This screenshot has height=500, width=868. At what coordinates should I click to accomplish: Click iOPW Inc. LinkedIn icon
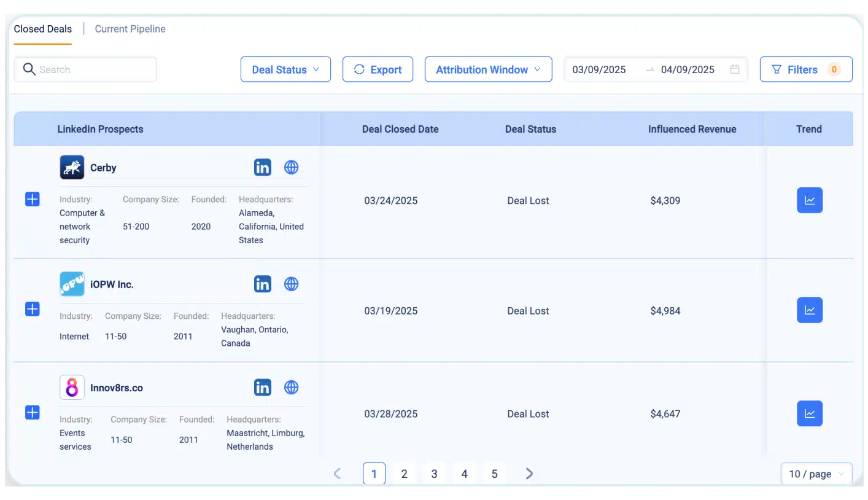pos(263,284)
